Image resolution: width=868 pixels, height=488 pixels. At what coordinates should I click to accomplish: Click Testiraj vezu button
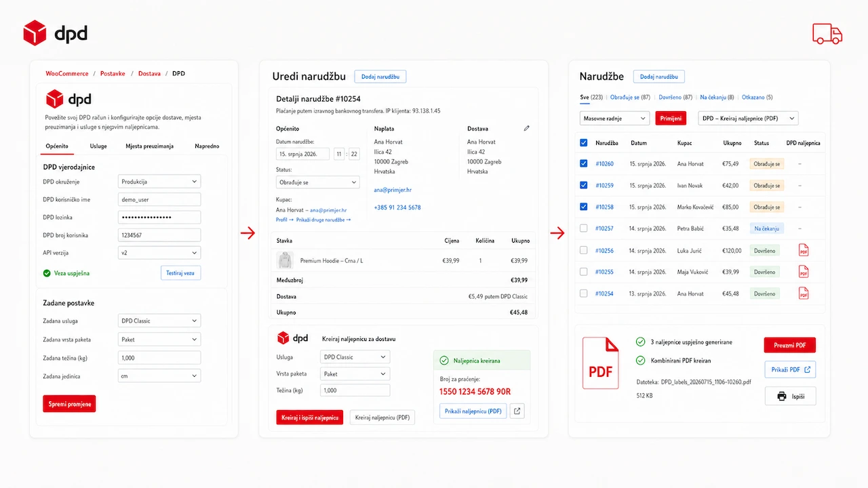coord(181,273)
